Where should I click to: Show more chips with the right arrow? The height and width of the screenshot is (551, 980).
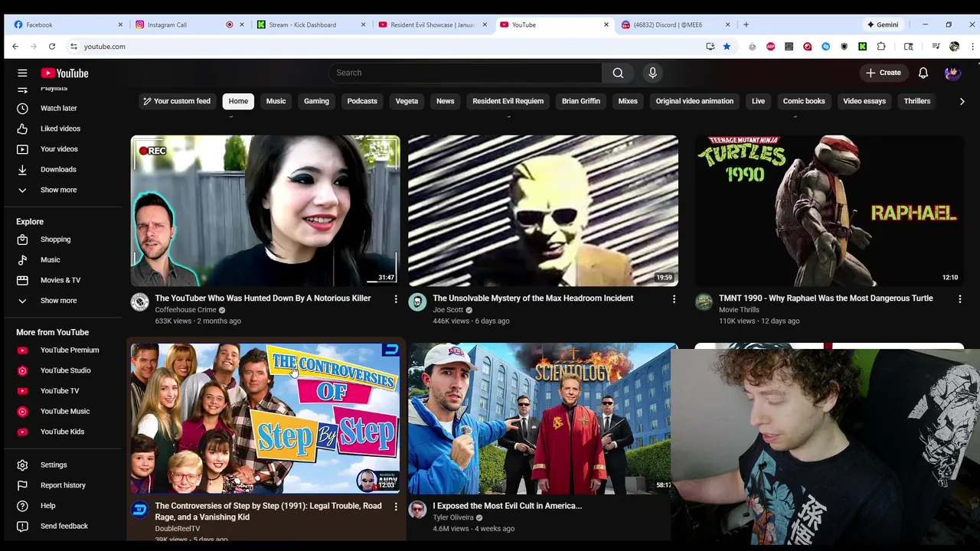pyautogui.click(x=962, y=101)
